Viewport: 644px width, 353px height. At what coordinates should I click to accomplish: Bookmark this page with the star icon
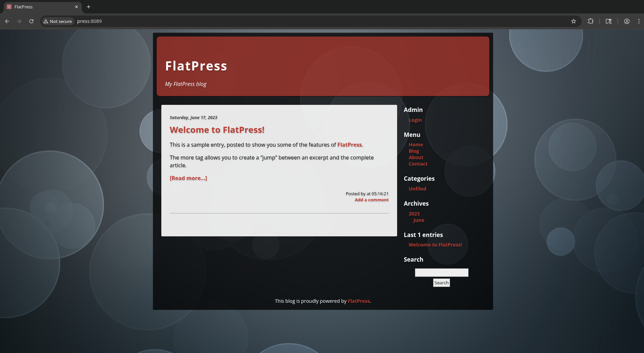click(574, 21)
